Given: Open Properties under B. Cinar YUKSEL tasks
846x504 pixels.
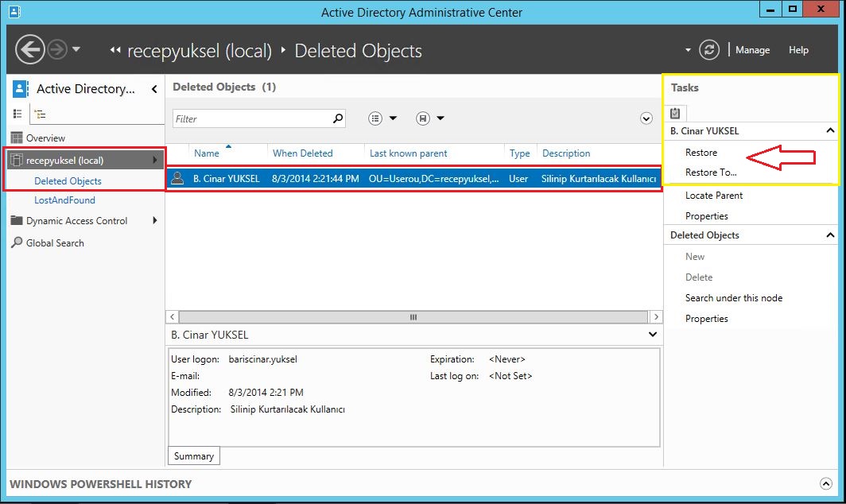Looking at the screenshot, I should (706, 216).
